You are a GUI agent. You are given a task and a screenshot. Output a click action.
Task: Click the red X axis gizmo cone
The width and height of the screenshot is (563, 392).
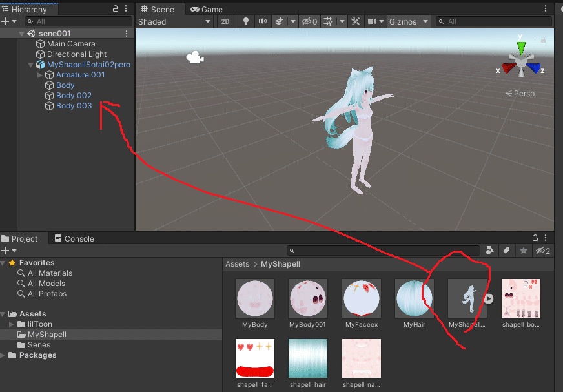click(x=509, y=68)
